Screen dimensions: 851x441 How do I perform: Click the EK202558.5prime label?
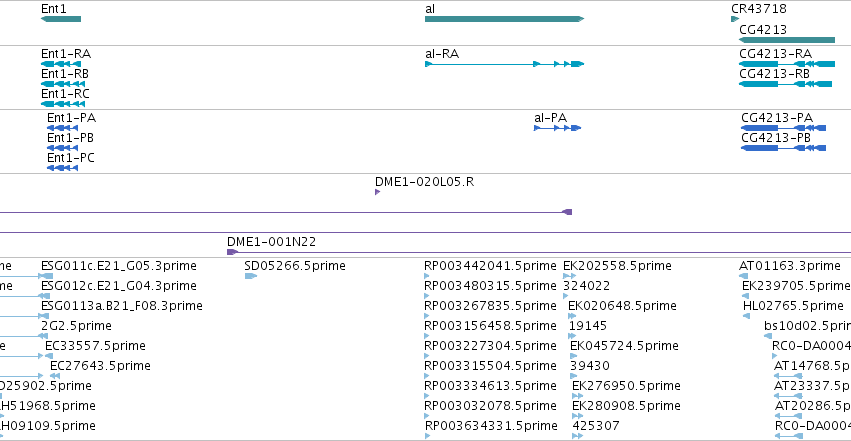pos(618,266)
